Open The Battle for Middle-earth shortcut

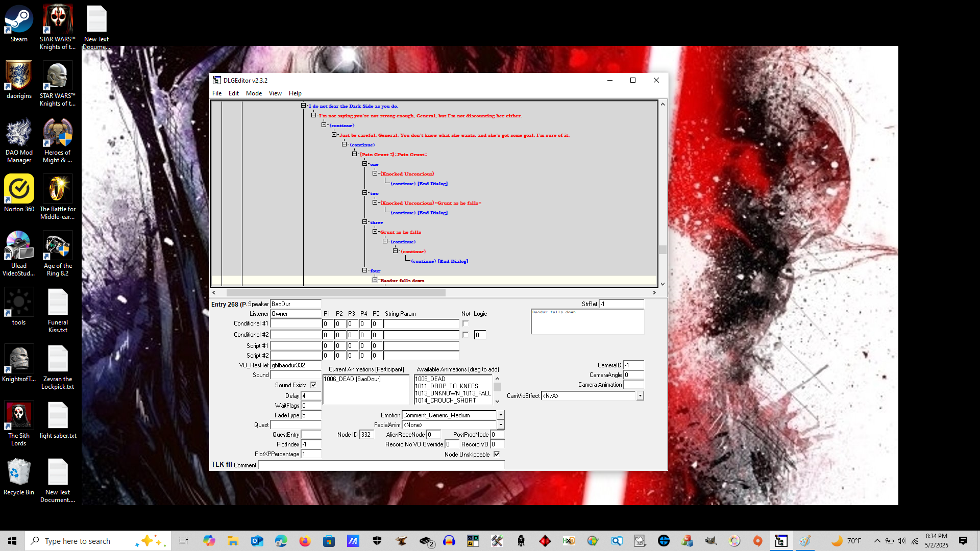(x=58, y=197)
